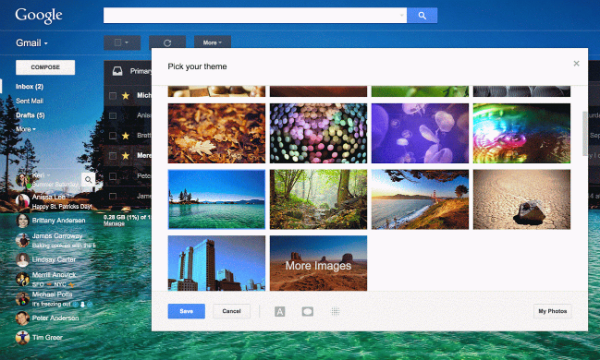600x360 pixels.
Task: Click the blue search magnifier button
Action: pos(422,16)
